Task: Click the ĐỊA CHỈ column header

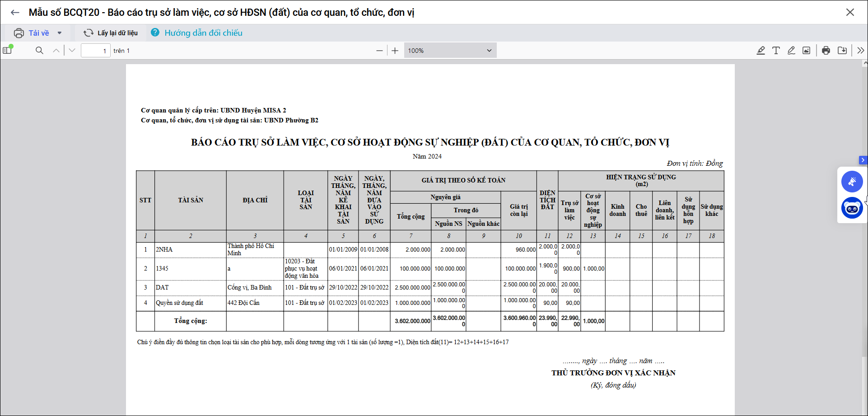Action: click(x=255, y=200)
